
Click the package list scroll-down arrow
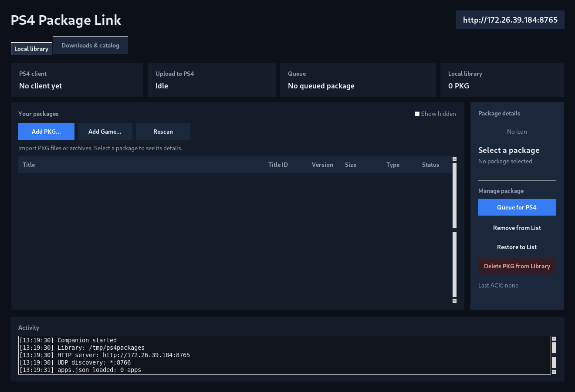pyautogui.click(x=454, y=301)
